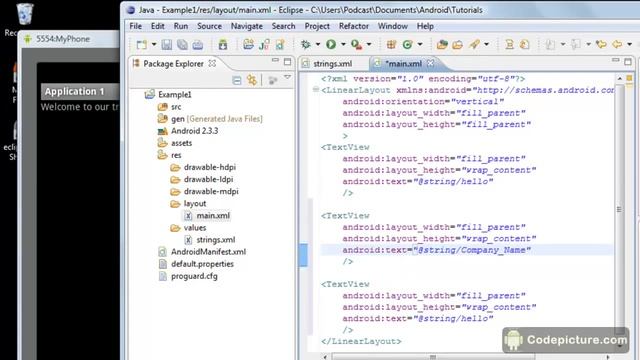Click the Back navigation arrow icon
Screen dimensions: 640x360
617,44
